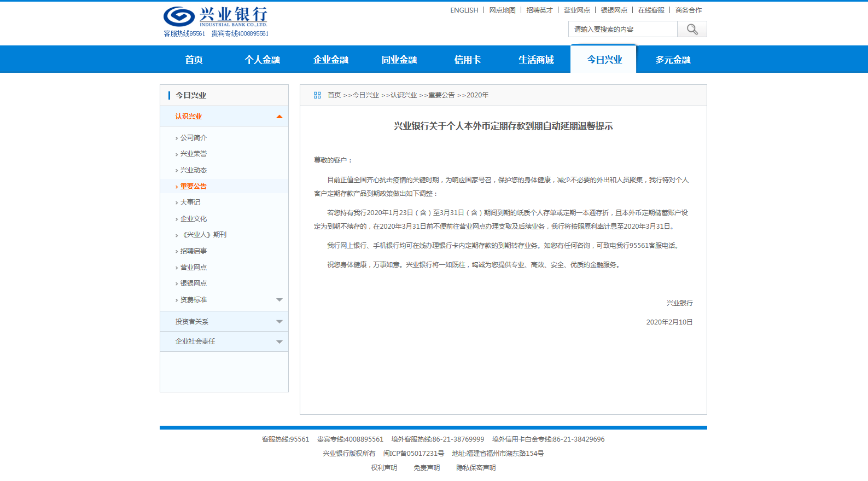The height and width of the screenshot is (481, 868).
Task: Open the 在线客服 link
Action: [651, 10]
